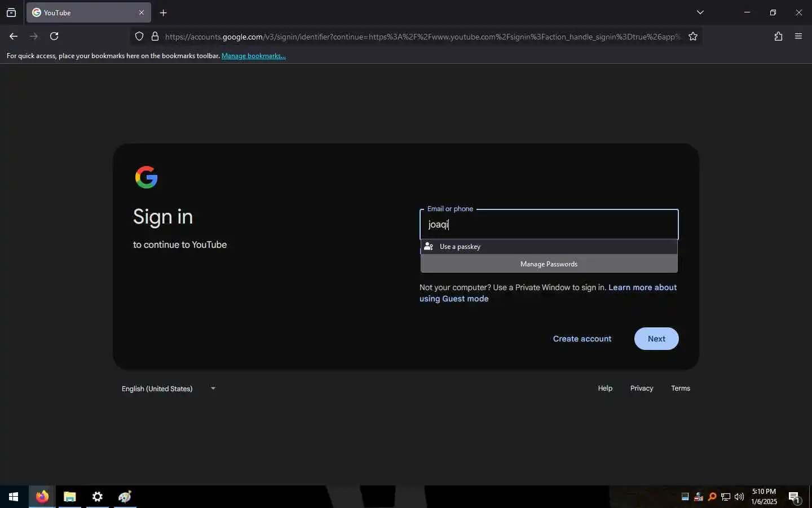Click the Next button
The height and width of the screenshot is (508, 812).
click(x=656, y=339)
